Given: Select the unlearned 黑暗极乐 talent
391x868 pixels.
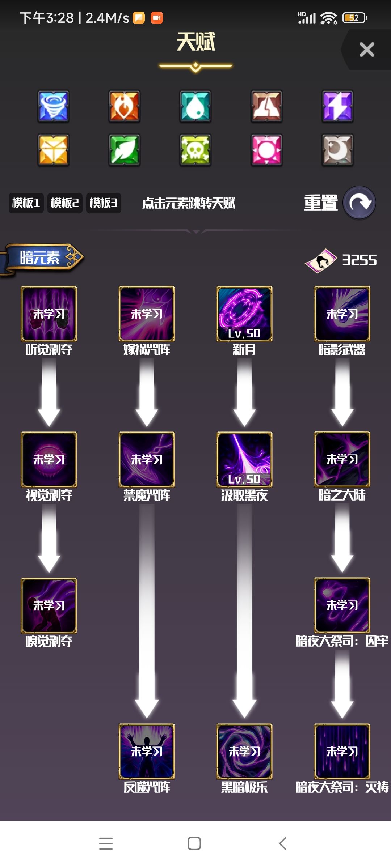Looking at the screenshot, I should pos(244,751).
